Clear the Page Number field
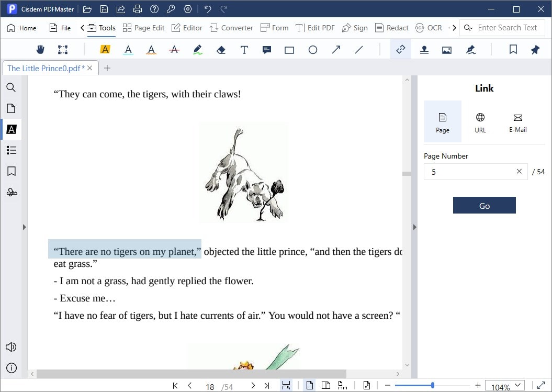 [x=519, y=171]
